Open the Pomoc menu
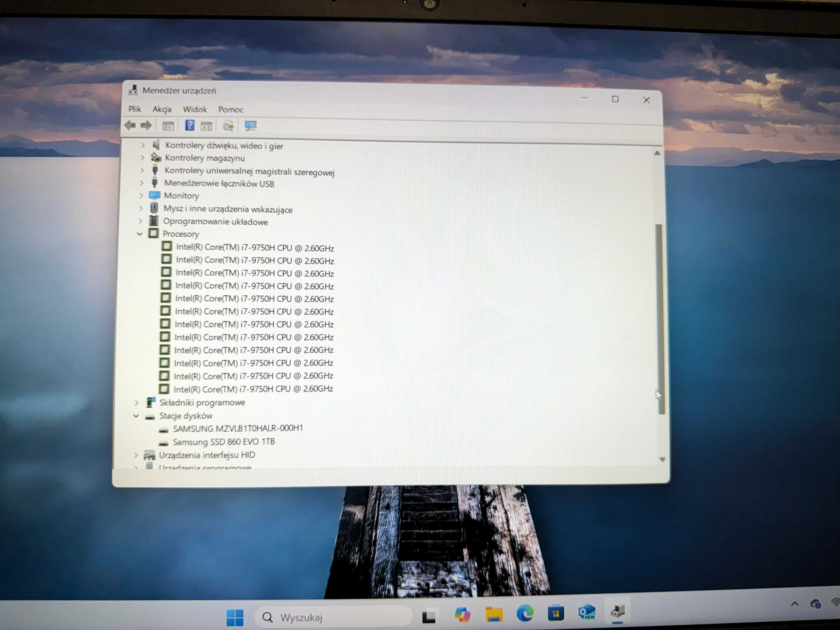Image resolution: width=840 pixels, height=630 pixels. pos(231,110)
